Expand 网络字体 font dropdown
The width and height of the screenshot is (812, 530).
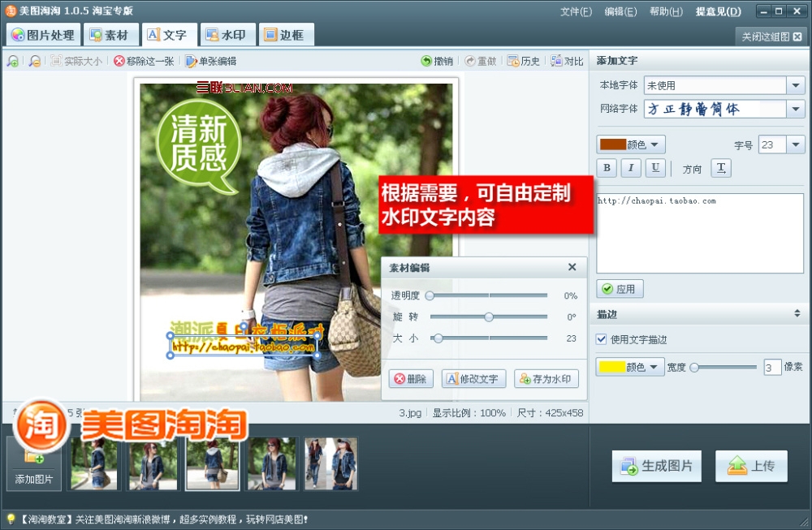click(796, 109)
